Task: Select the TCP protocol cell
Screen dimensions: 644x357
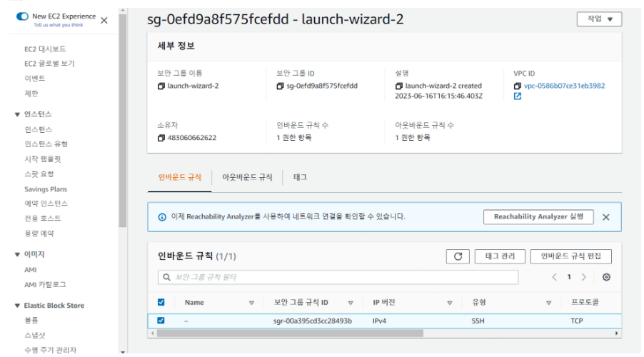Action: [x=577, y=321]
